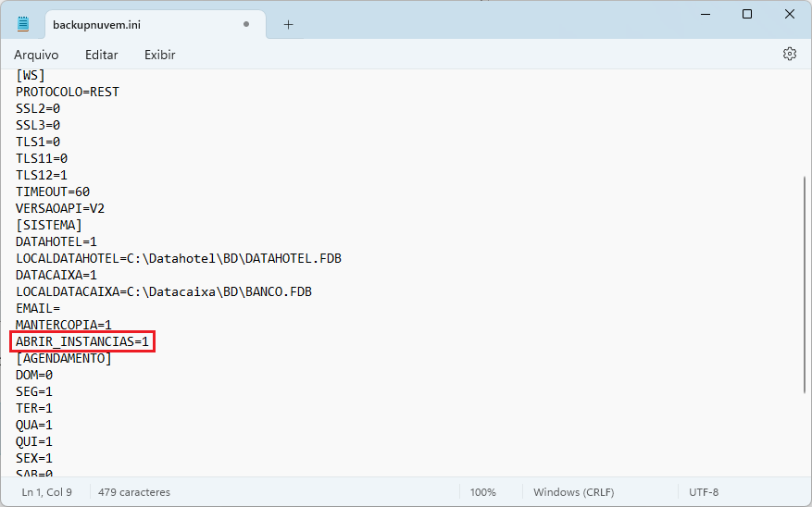The width and height of the screenshot is (812, 507).
Task: Click the Ln 1, Col 9 status entry
Action: [x=46, y=492]
